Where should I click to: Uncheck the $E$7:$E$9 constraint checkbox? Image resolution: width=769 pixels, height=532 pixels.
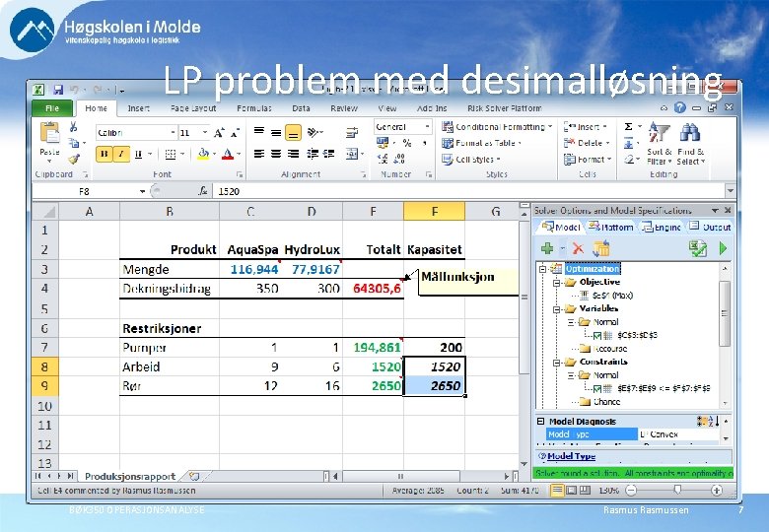click(596, 389)
